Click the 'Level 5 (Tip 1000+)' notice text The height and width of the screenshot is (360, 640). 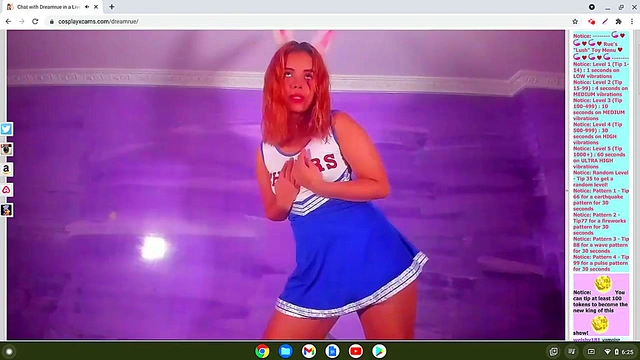point(599,158)
